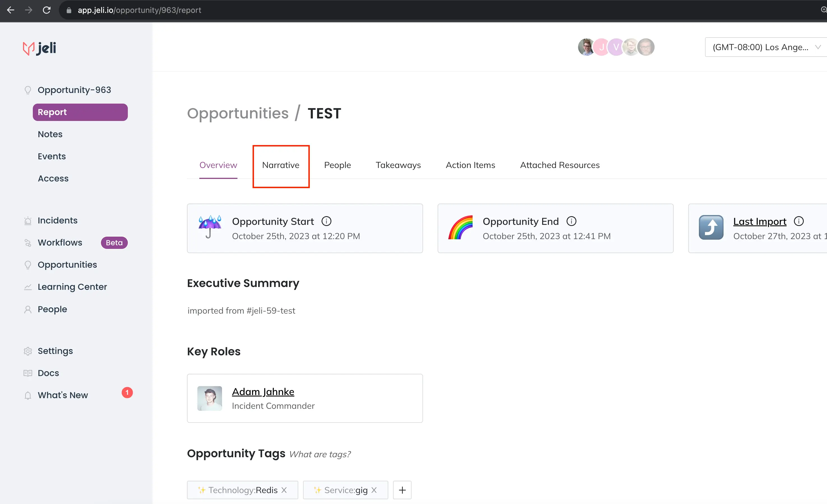Reload the page with browser refresh icon

[47, 10]
